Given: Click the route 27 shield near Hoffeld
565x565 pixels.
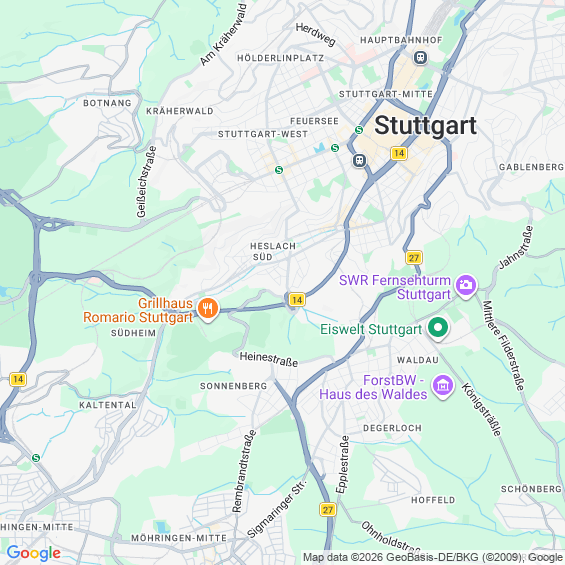Looking at the screenshot, I should pyautogui.click(x=328, y=510).
